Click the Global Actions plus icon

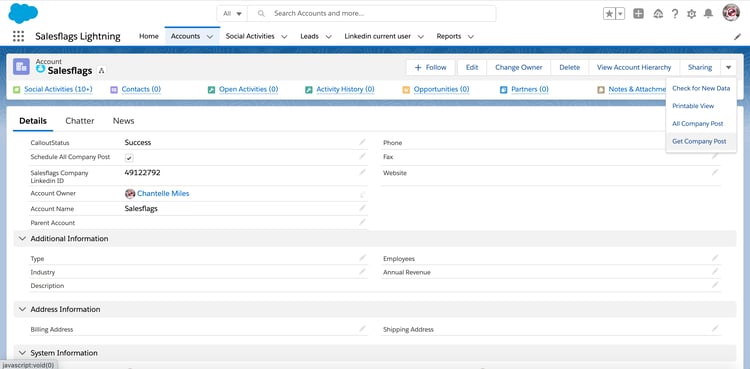pyautogui.click(x=639, y=13)
